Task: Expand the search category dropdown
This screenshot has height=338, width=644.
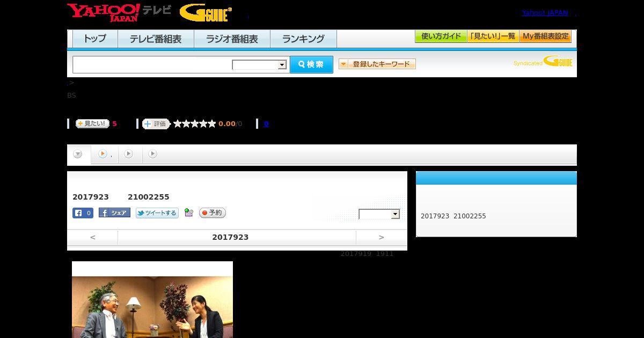Action: point(259,65)
